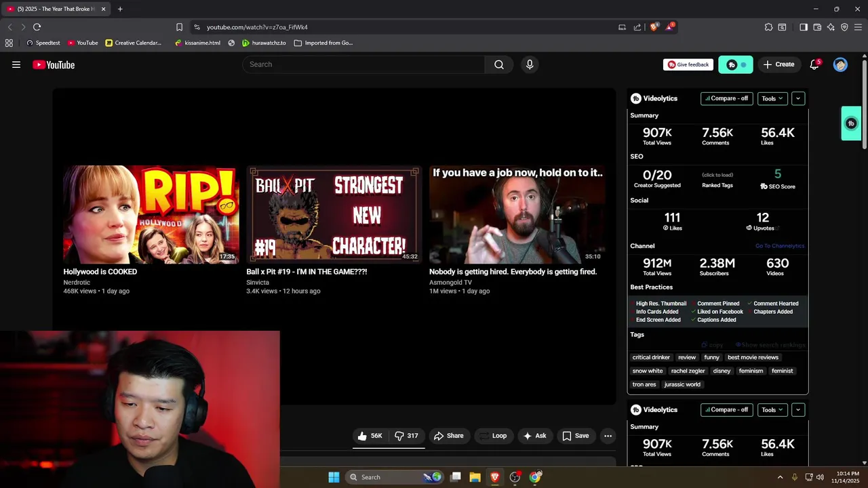Collapse lower Videolytics panel with chevron
Screen dimensions: 868x488
click(798, 409)
